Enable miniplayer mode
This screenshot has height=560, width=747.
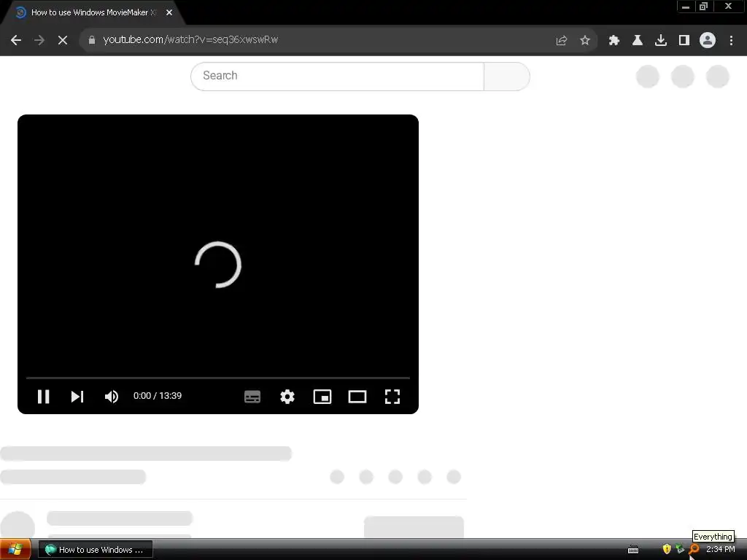pos(322,396)
